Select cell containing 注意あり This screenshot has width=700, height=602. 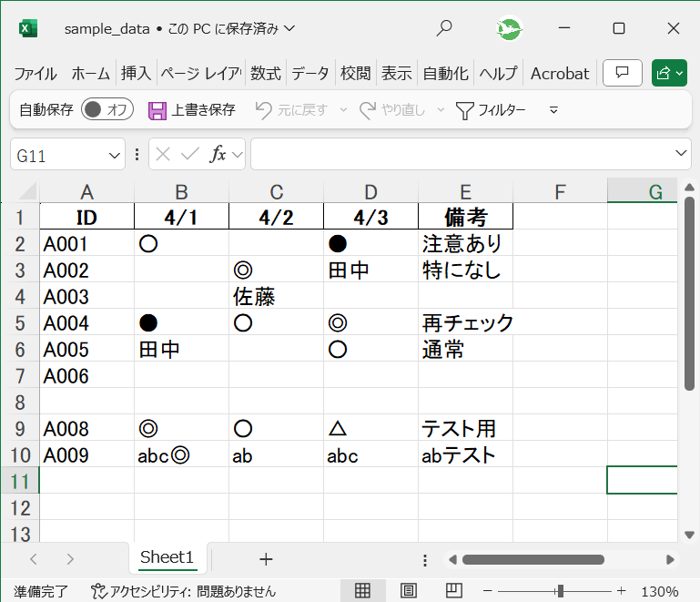click(x=465, y=244)
